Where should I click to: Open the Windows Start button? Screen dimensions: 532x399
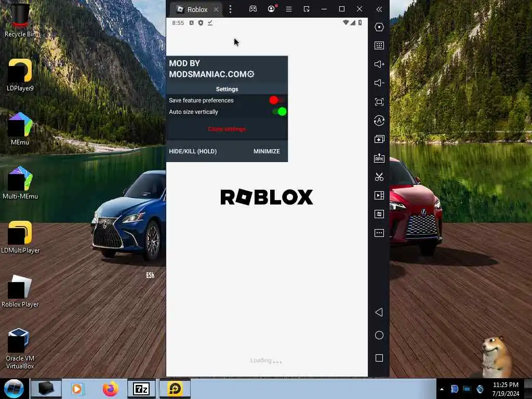(14, 389)
